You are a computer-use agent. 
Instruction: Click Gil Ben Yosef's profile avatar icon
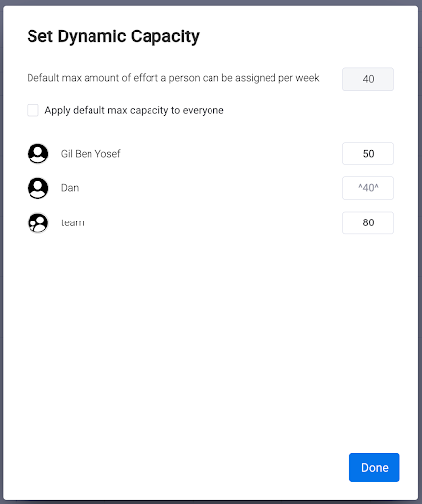pyautogui.click(x=37, y=154)
